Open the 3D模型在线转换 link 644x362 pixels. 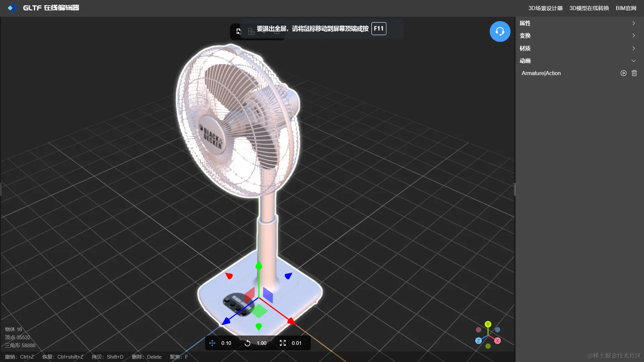pos(589,8)
